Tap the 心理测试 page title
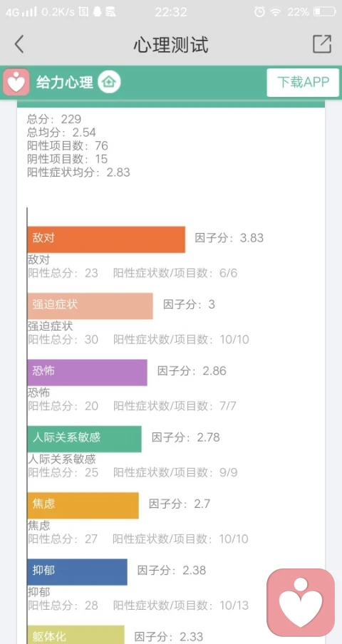 [171, 44]
